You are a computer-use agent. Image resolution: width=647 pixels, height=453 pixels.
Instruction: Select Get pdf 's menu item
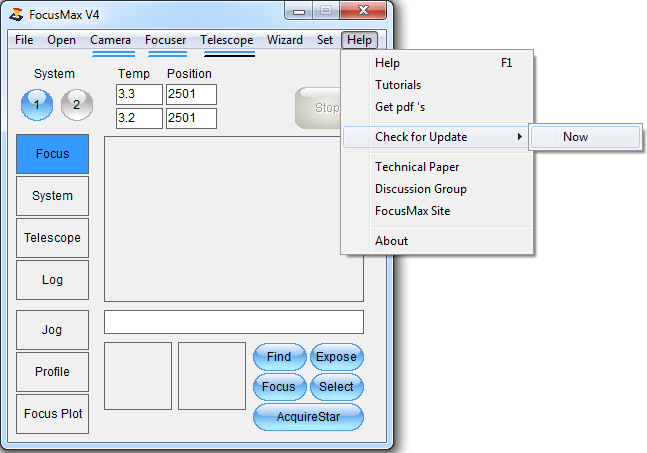(438, 107)
